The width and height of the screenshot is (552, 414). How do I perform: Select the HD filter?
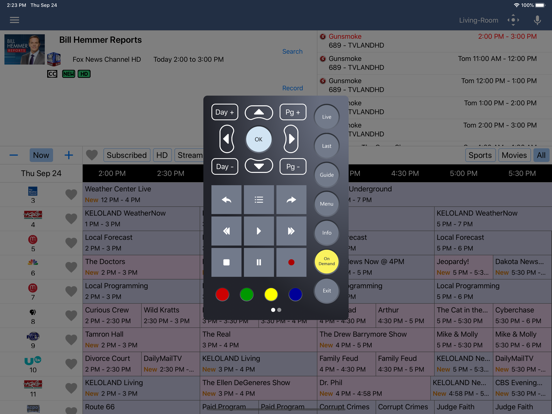click(162, 155)
